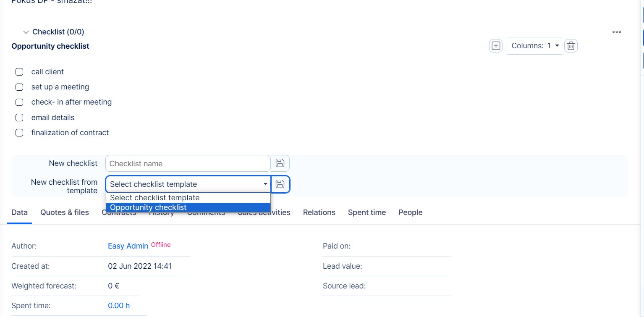Open the Easy Admin author link
The height and width of the screenshot is (317, 644).
pos(128,246)
